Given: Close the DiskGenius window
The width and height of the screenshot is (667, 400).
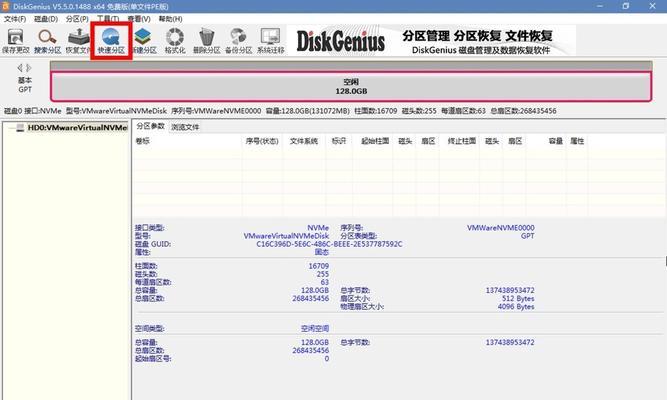Looking at the screenshot, I should [653, 6].
